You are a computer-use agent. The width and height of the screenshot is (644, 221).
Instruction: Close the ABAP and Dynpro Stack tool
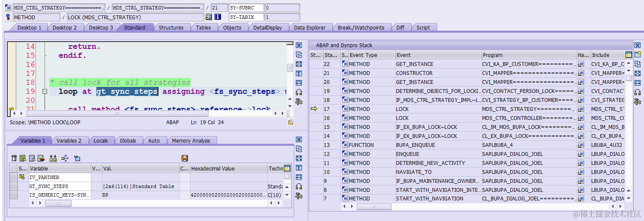[x=638, y=45]
